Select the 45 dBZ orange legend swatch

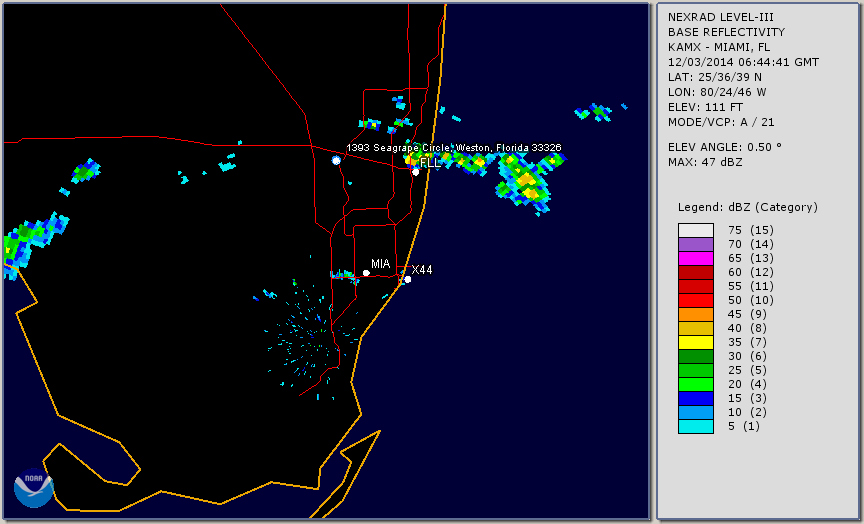pos(696,314)
